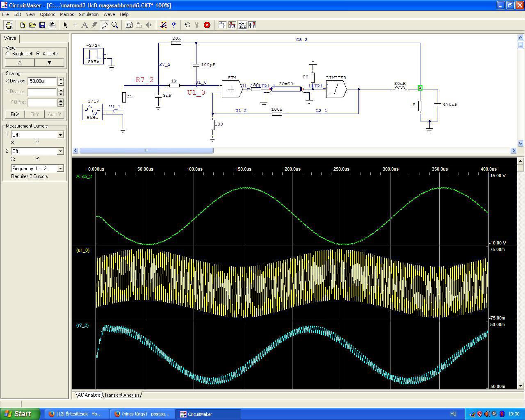The width and height of the screenshot is (525, 420).
Task: Click the blue question mark Help icon
Action: click(x=173, y=25)
